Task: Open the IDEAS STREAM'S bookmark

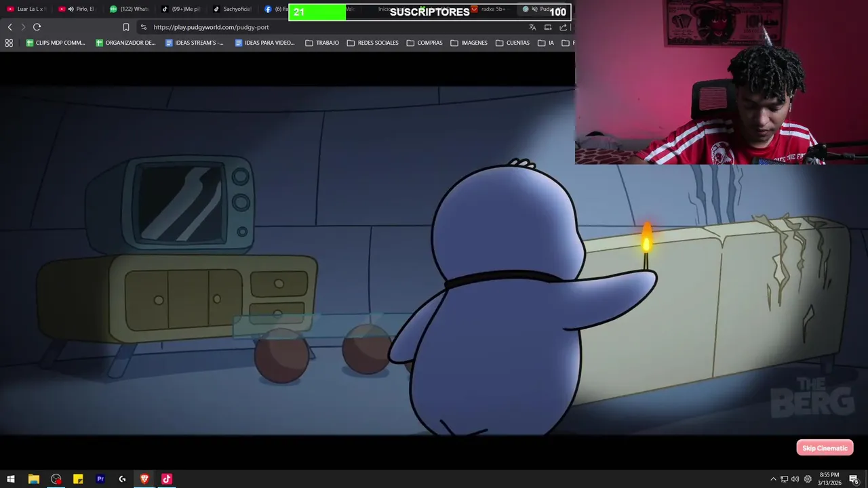Action: (x=195, y=43)
